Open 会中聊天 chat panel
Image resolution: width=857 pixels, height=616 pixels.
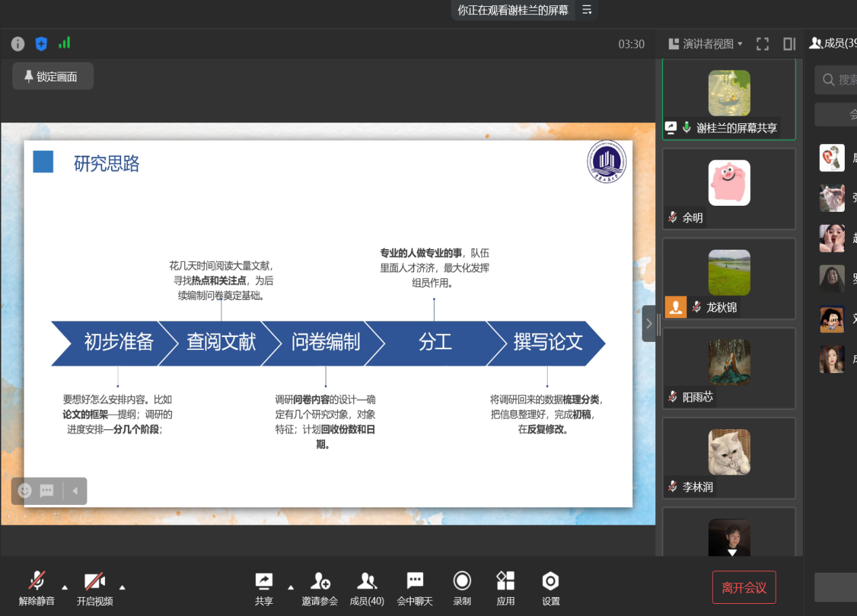click(414, 588)
